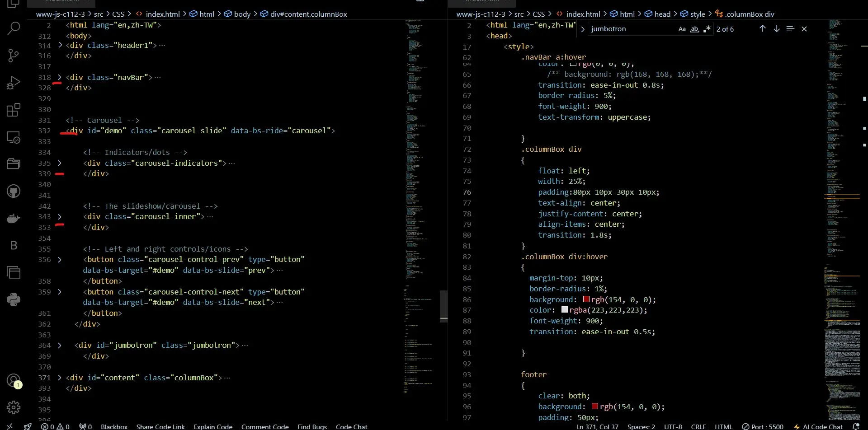This screenshot has width=868, height=430.
Task: Open the Docker extension view
Action: tap(14, 219)
